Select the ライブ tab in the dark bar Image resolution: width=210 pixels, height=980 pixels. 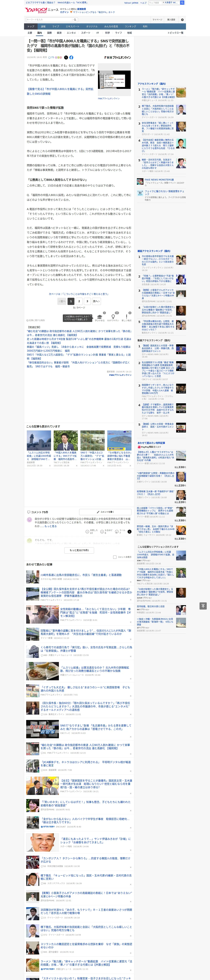[56, 27]
